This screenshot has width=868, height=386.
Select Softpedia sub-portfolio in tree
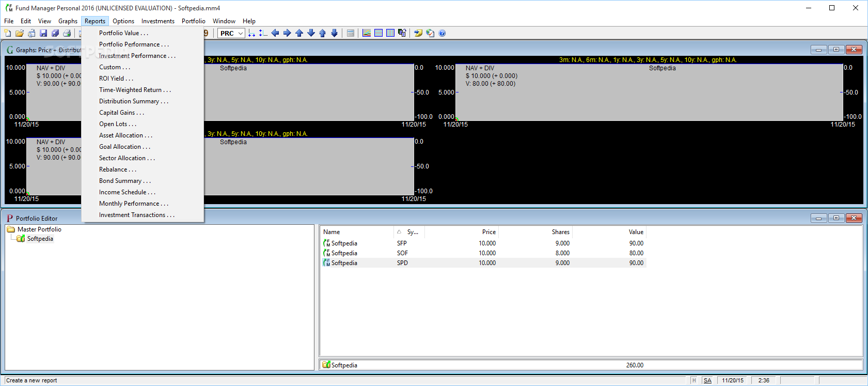click(40, 239)
